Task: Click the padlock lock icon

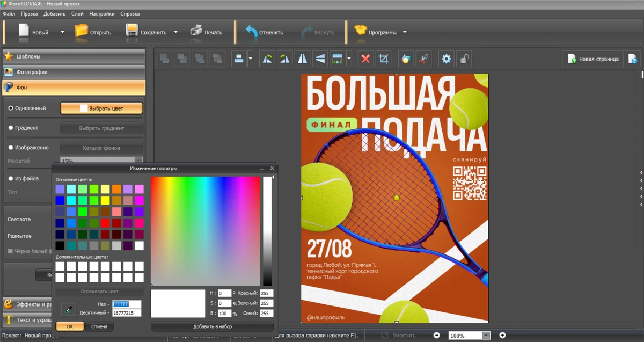Action: [x=464, y=59]
